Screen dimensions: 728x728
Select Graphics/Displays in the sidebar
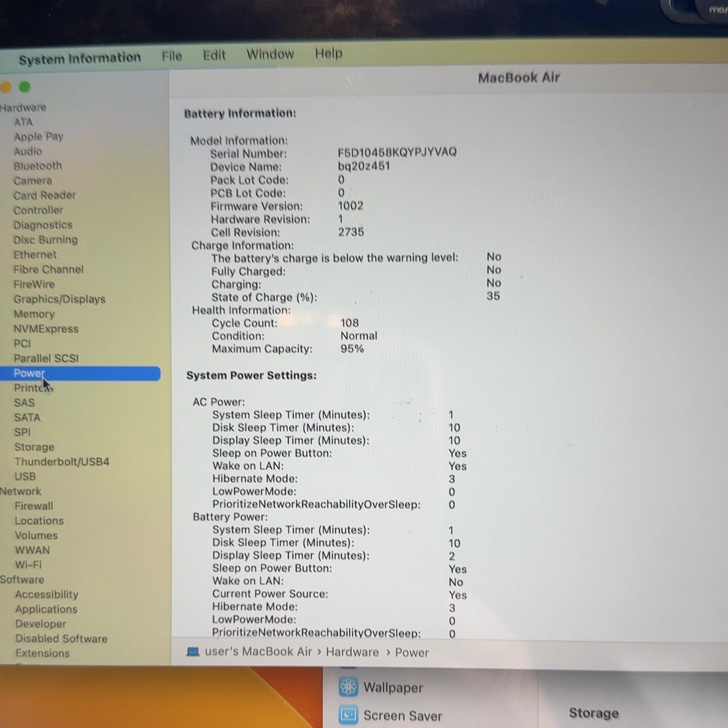pyautogui.click(x=60, y=299)
